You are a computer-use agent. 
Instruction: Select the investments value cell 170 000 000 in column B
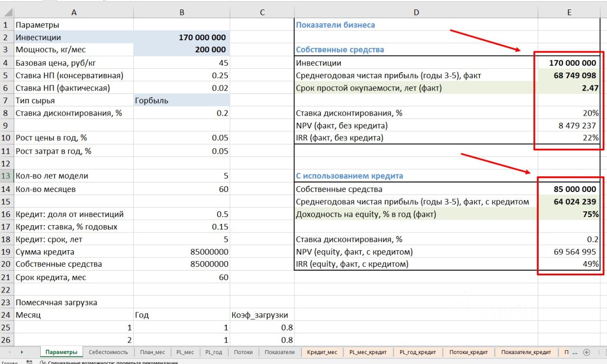182,37
